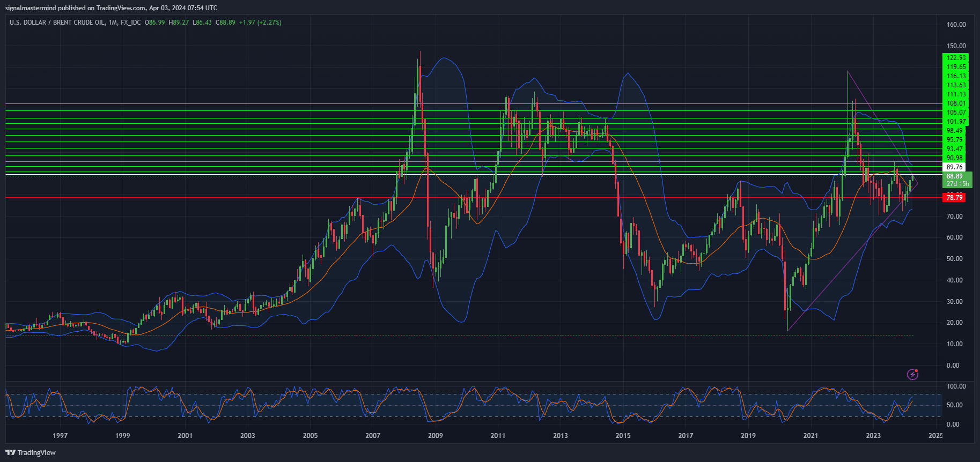Click the purple lightning-bolt event icon

point(912,374)
